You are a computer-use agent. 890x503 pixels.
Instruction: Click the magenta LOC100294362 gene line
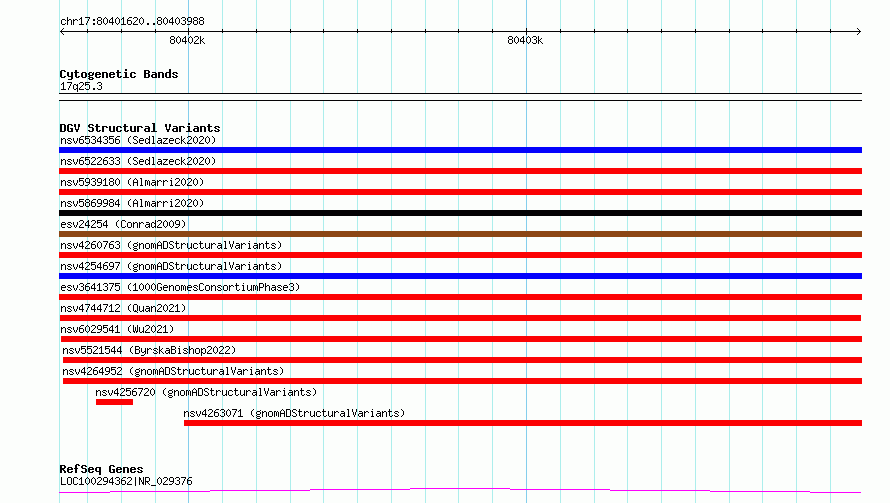pos(460,490)
